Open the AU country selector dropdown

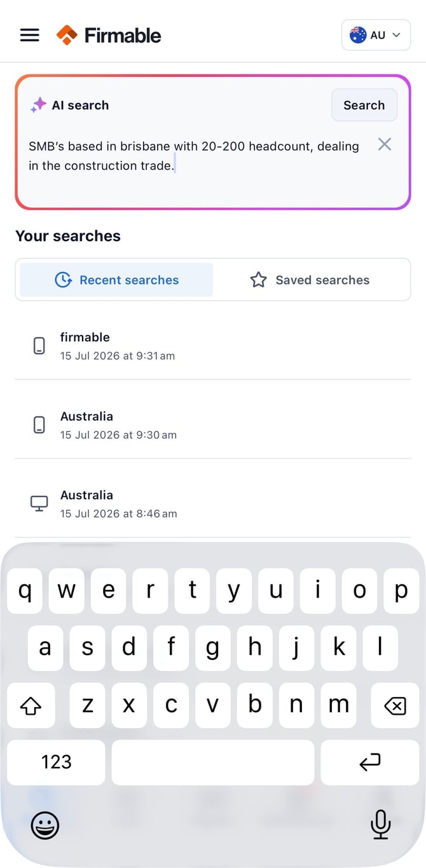[376, 35]
